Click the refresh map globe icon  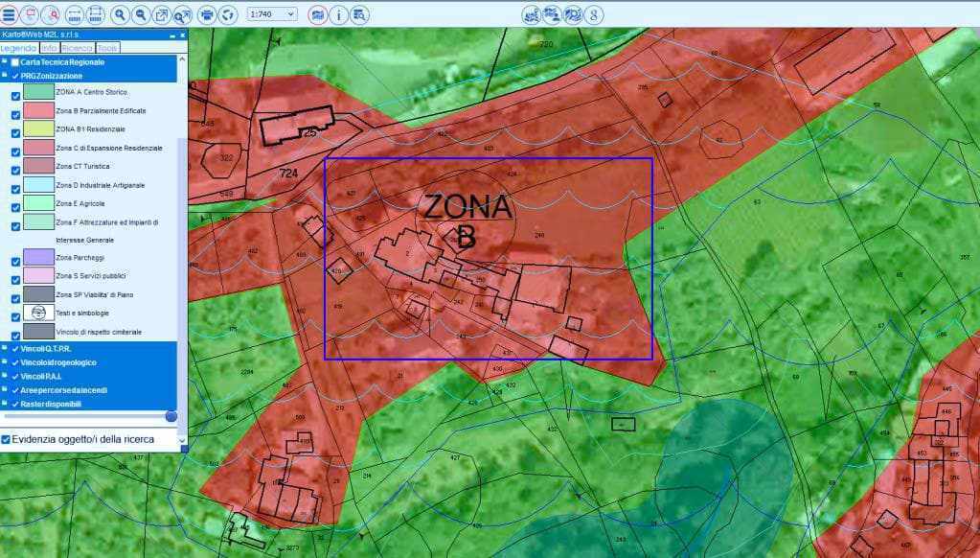point(228,14)
